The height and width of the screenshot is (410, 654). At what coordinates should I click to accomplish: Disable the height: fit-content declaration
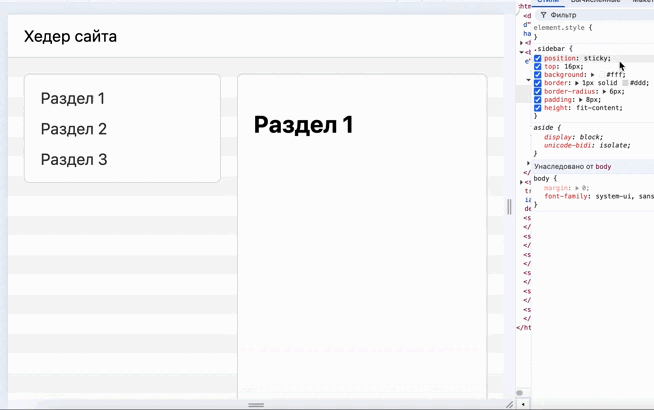(538, 108)
